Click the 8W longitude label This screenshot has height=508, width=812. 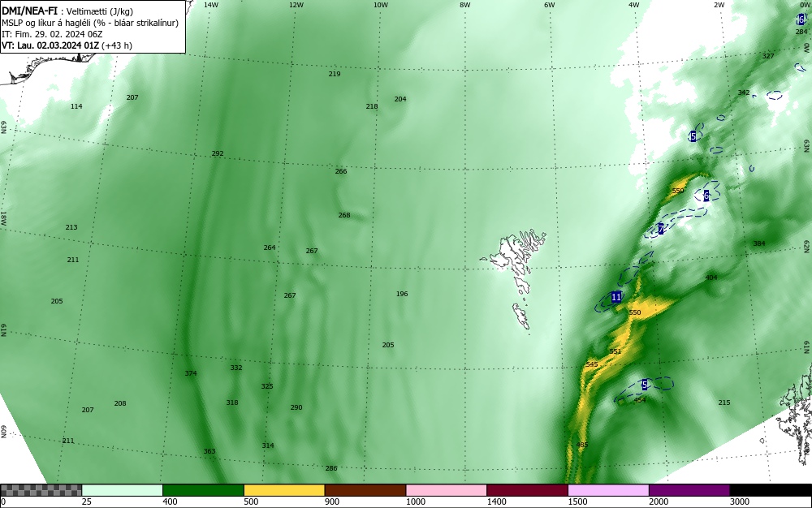465,5
